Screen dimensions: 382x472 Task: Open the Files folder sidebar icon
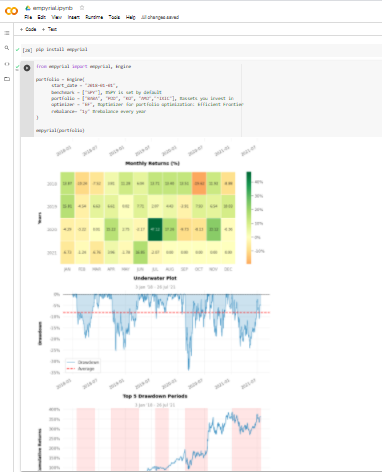pyautogui.click(x=7, y=79)
